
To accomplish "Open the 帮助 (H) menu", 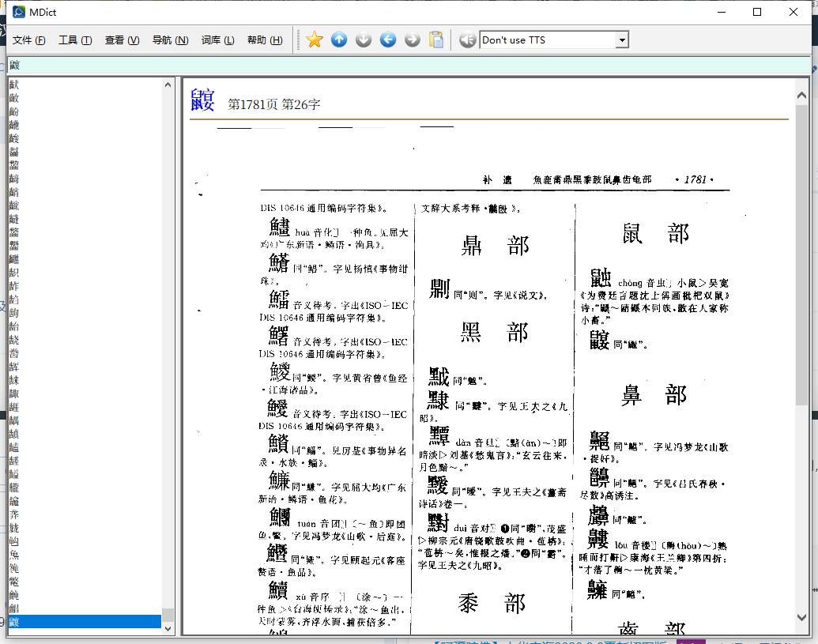I will (265, 40).
